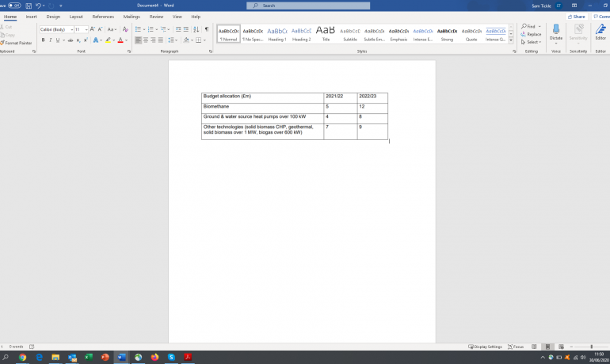Expand the Styles gallery more arrow
This screenshot has height=364, width=610.
point(511,39)
